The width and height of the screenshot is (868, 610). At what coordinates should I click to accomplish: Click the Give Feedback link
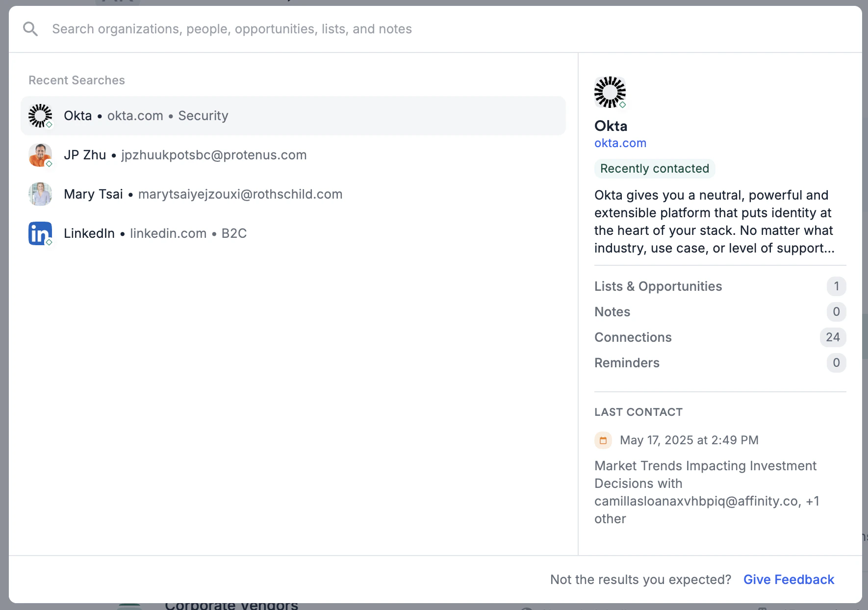coord(789,580)
